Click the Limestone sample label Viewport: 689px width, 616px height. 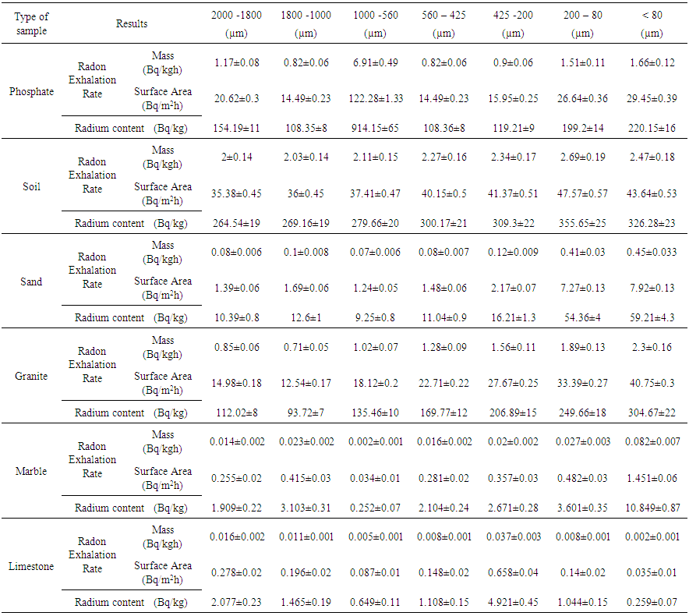point(32,566)
